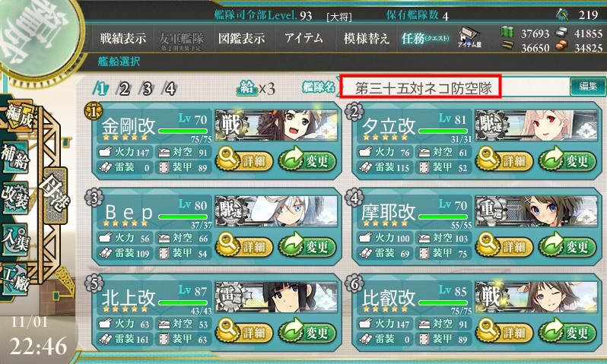Image resolution: width=607 pixels, height=364 pixels.
Task: Click 変更 button for 北上改
Action: point(307,331)
